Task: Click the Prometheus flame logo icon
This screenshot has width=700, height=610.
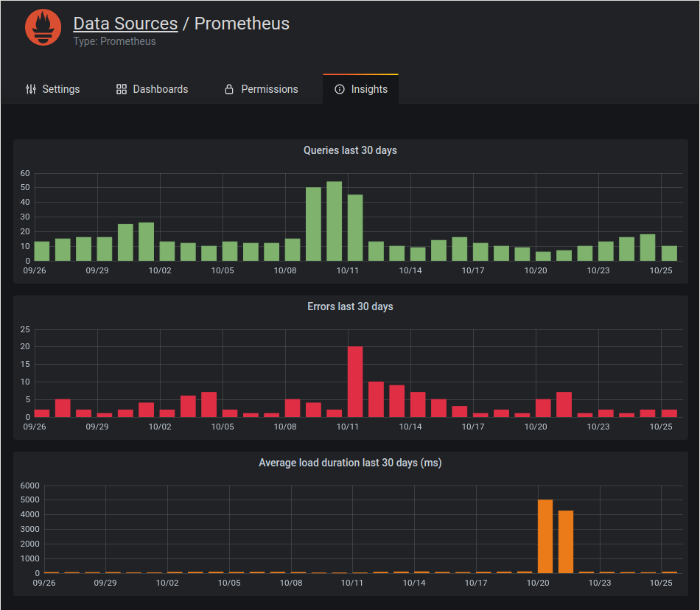Action: coord(43,28)
